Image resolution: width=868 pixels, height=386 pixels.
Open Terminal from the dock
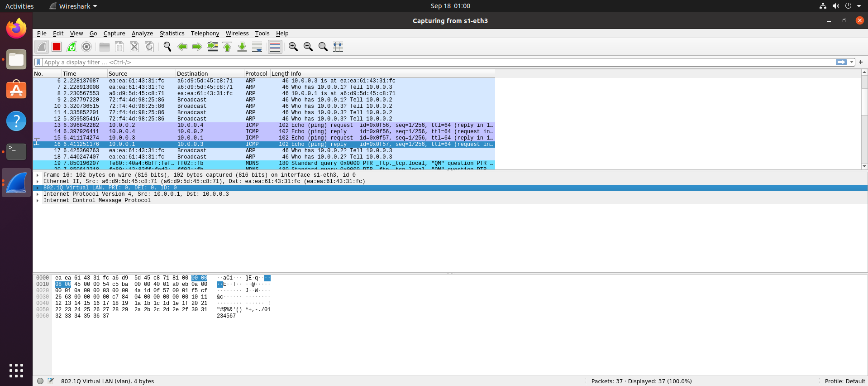(x=16, y=152)
